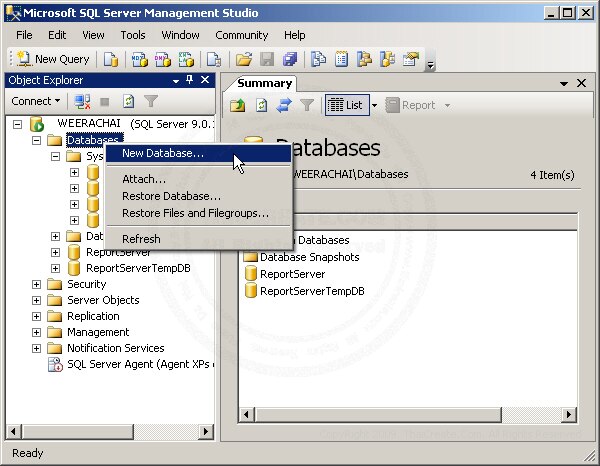The width and height of the screenshot is (600, 466).
Task: Collapse the WEERACHAI server node
Action: [x=18, y=124]
